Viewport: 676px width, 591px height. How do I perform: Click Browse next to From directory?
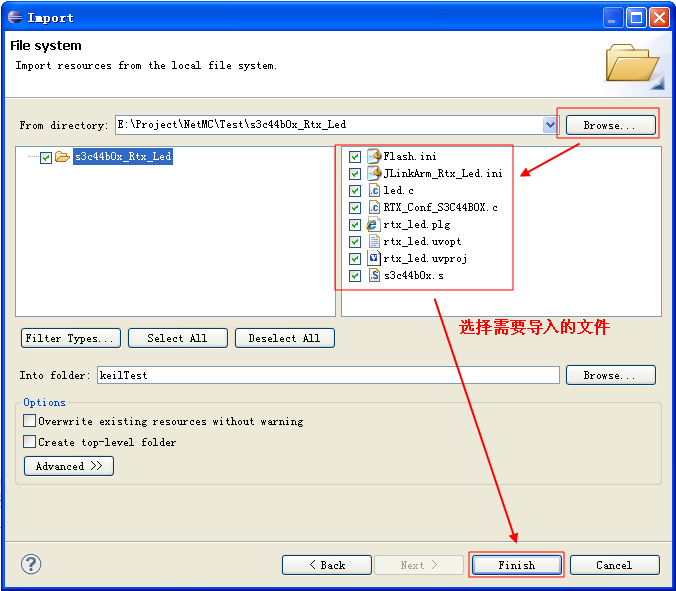click(x=610, y=125)
